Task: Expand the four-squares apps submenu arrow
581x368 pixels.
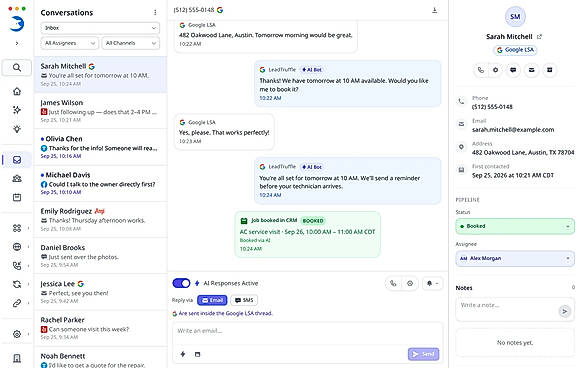Action: (29, 228)
